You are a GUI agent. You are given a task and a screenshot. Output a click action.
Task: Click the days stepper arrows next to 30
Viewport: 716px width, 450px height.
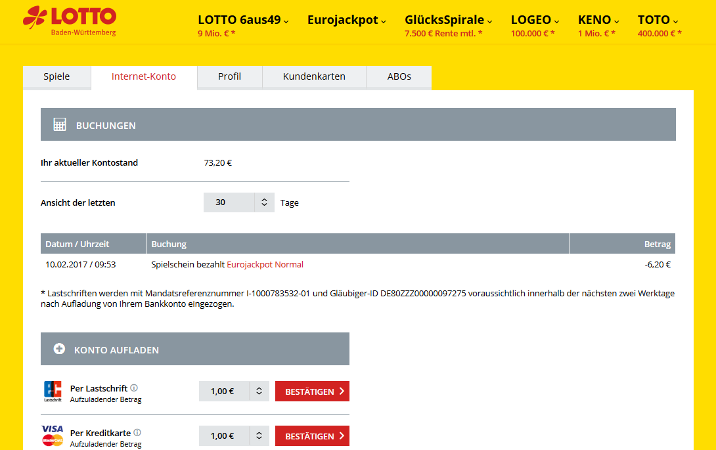point(264,202)
